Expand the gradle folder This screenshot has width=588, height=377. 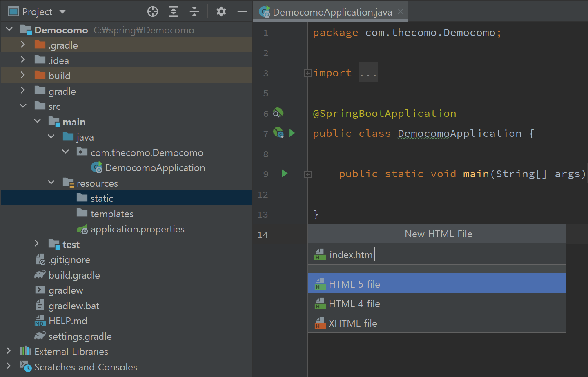coord(23,91)
